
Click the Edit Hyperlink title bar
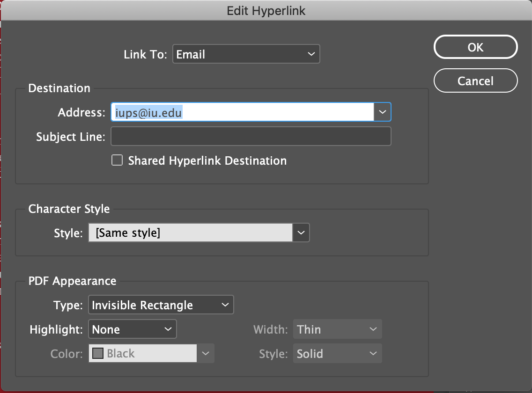(266, 10)
